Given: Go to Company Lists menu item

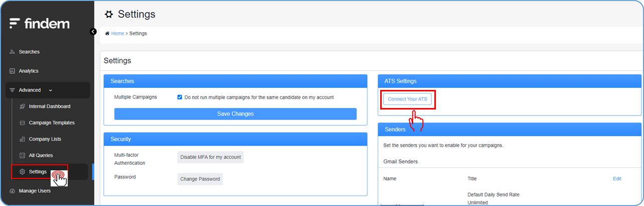Looking at the screenshot, I should coord(45,139).
